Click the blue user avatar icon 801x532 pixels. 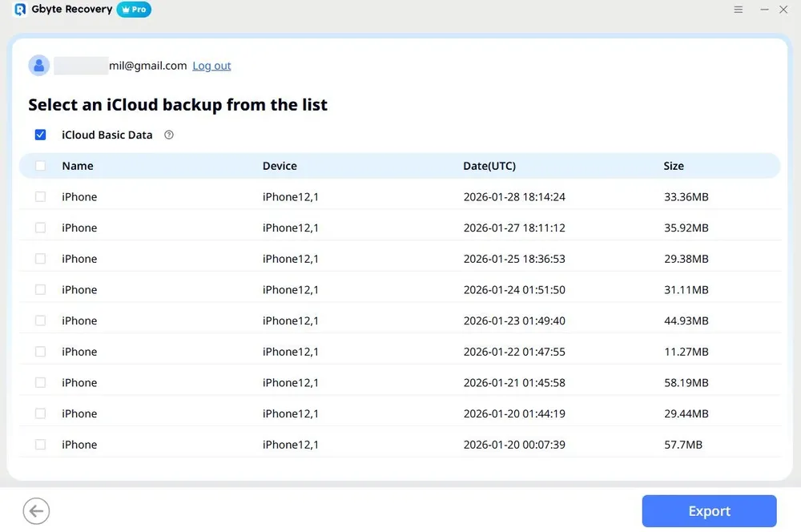[x=38, y=65]
